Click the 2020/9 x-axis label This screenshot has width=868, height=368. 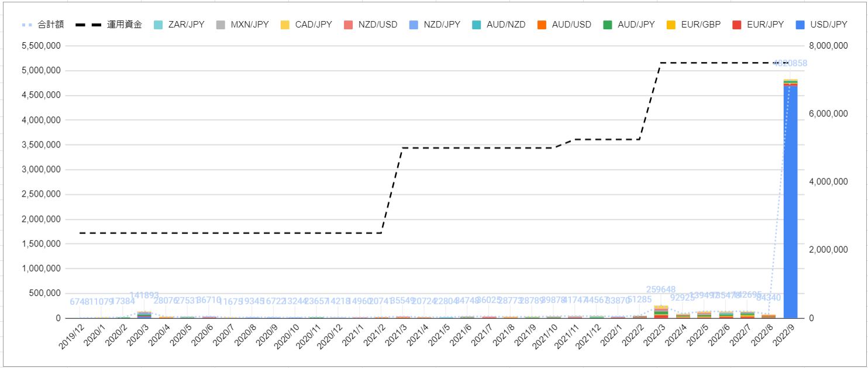point(267,336)
